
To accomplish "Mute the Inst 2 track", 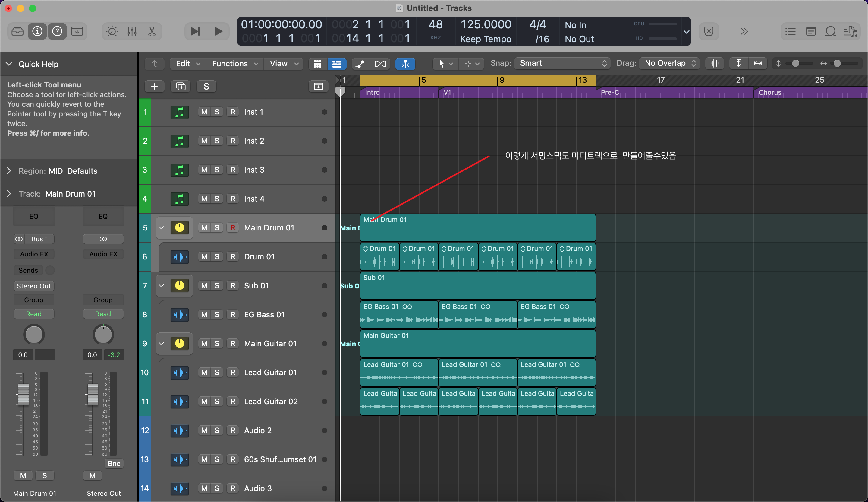I will point(204,141).
